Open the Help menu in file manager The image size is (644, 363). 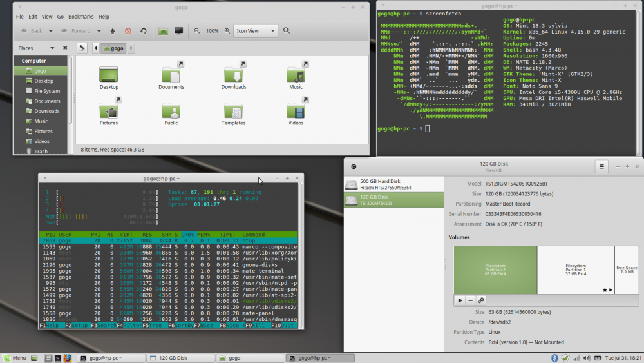104,17
